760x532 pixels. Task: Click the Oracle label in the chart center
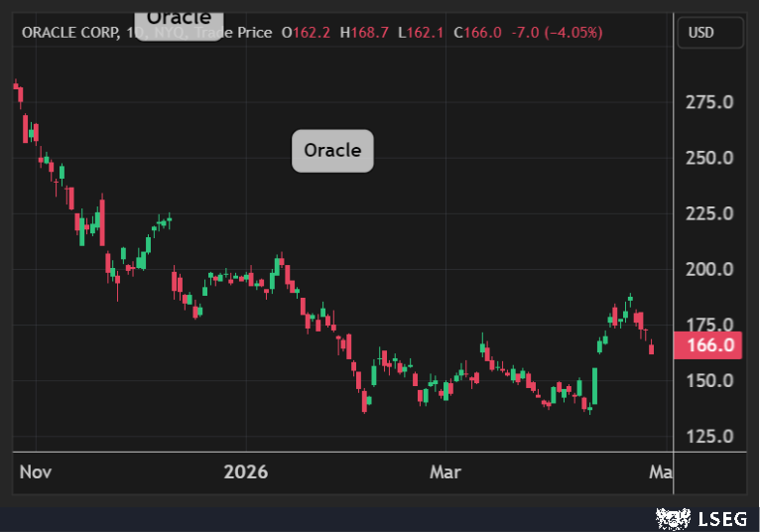[332, 151]
